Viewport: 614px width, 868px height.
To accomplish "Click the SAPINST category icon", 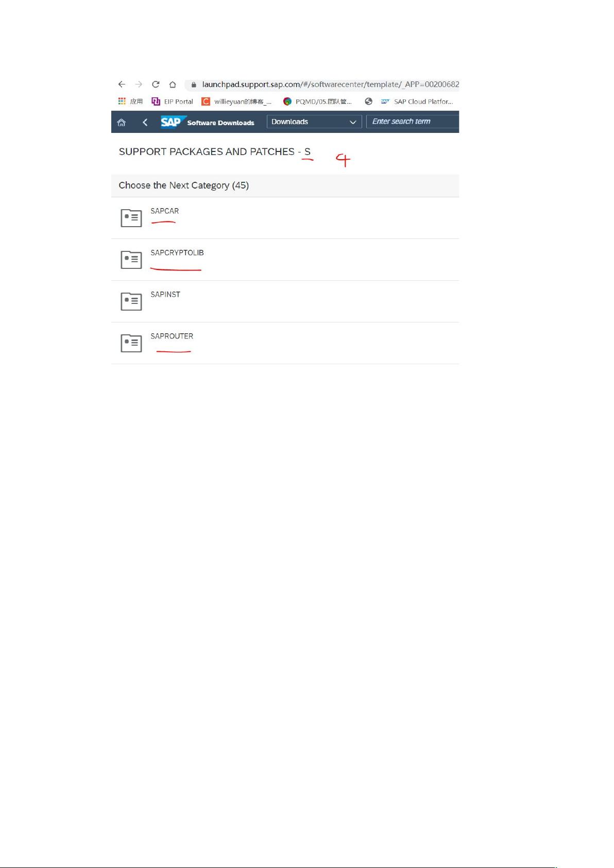I will (x=131, y=301).
